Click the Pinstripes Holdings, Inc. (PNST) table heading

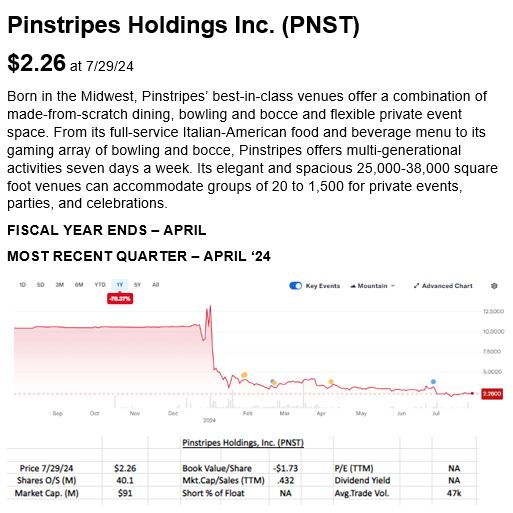tap(243, 443)
